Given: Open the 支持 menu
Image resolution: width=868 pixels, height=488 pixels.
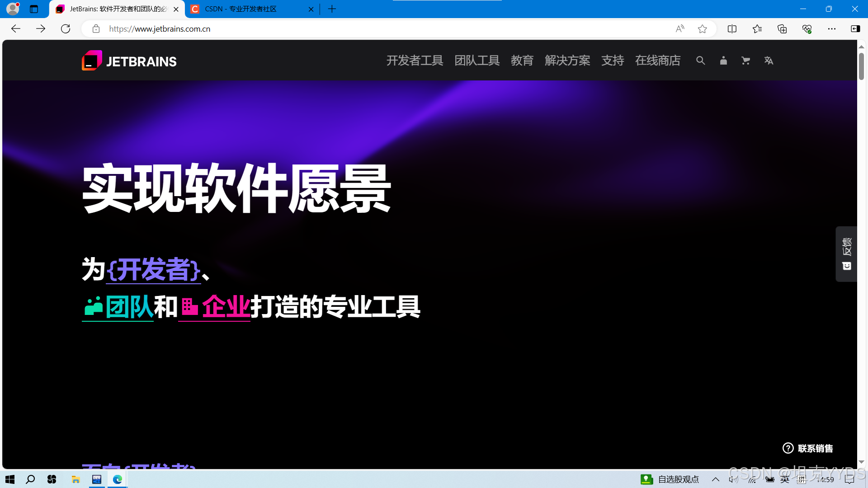Looking at the screenshot, I should tap(613, 61).
